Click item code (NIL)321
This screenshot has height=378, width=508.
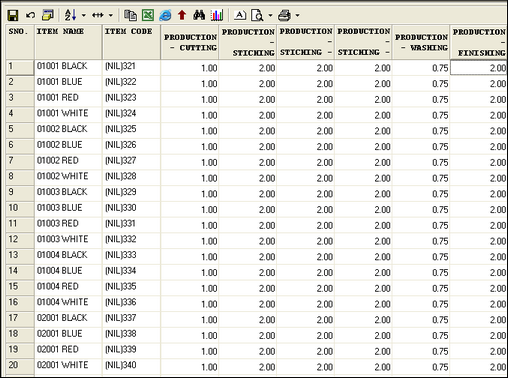coord(120,66)
